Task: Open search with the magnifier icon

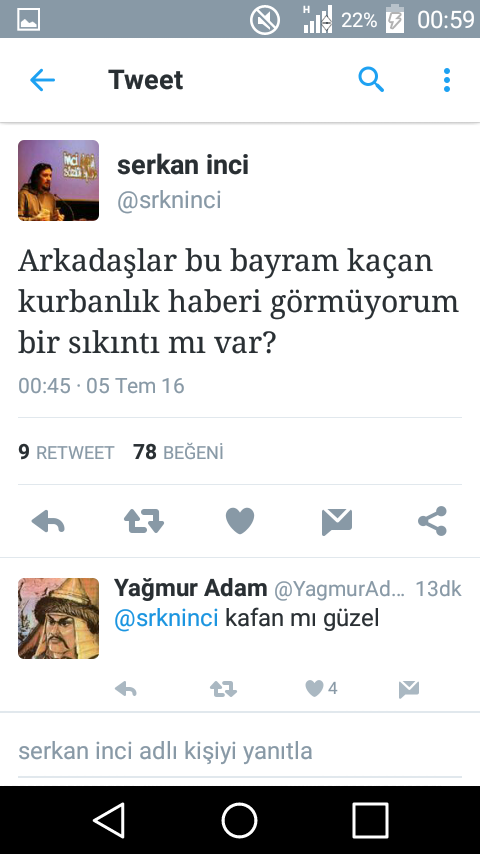Action: [371, 80]
